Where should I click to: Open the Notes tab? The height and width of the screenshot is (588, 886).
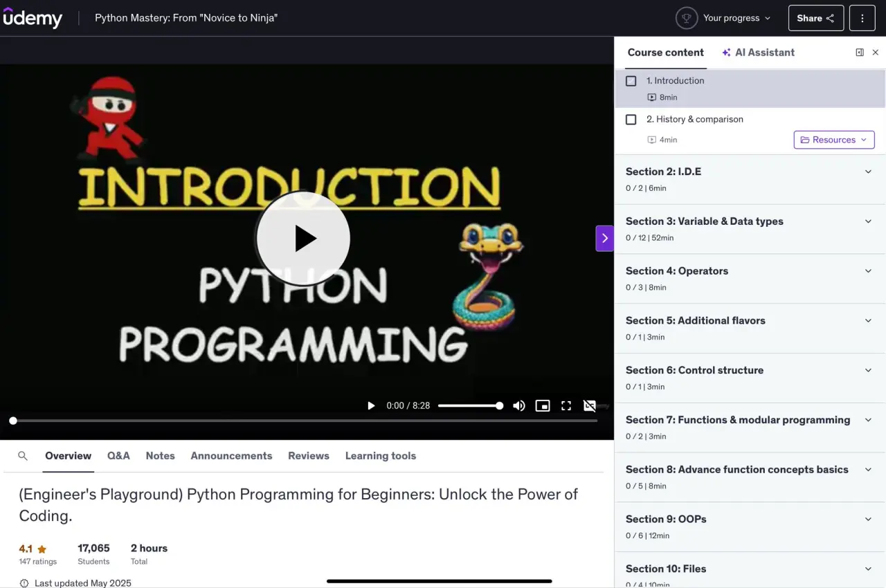[160, 456]
